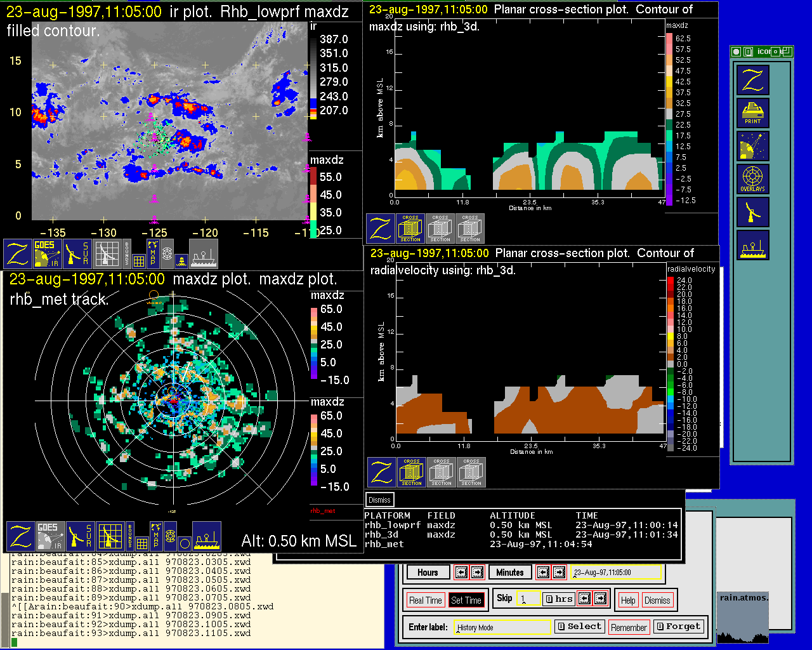
Task: Switch to Real Time mode
Action: pos(425,600)
